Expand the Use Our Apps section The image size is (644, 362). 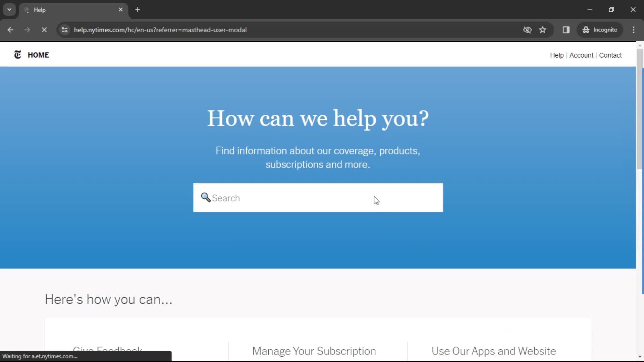(x=494, y=351)
